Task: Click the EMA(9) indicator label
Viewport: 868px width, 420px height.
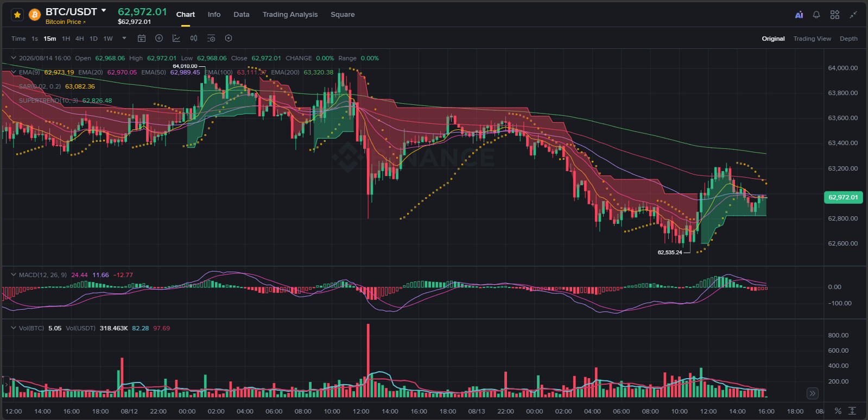Action: [29, 72]
